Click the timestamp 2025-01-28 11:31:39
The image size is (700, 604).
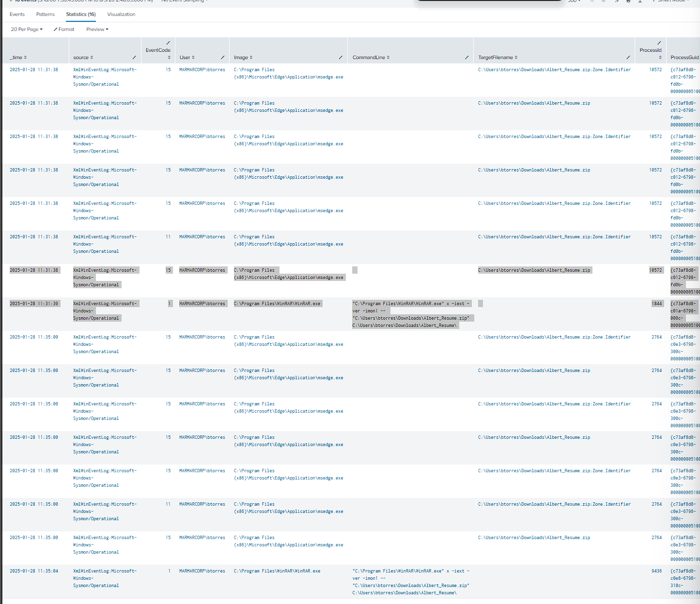[x=34, y=304]
